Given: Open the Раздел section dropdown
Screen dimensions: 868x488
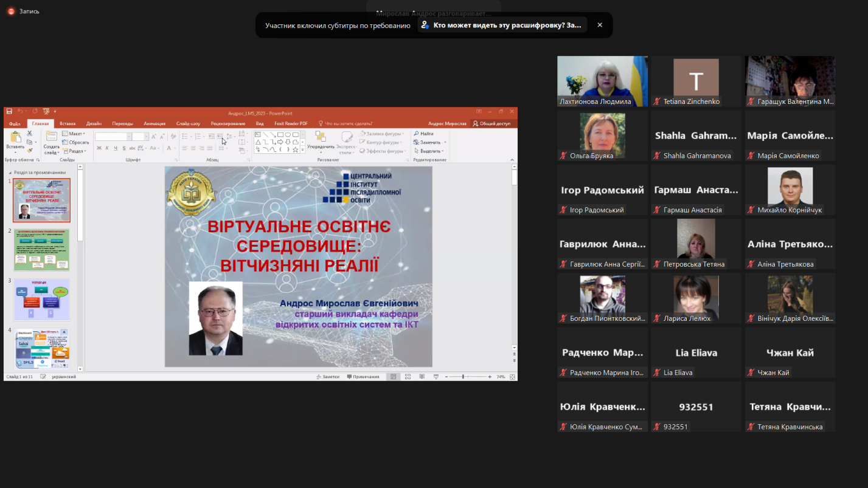Looking at the screenshot, I should click(74, 151).
